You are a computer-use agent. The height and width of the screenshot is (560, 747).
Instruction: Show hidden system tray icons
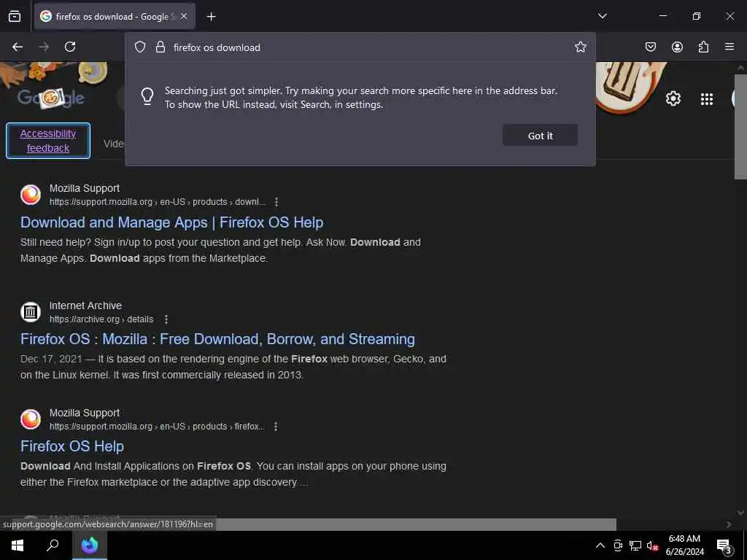600,545
